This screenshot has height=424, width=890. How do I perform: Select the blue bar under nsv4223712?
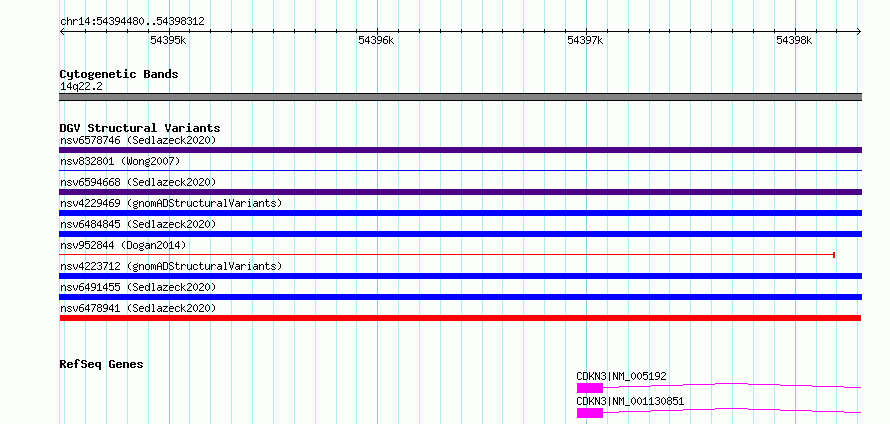[460, 276]
